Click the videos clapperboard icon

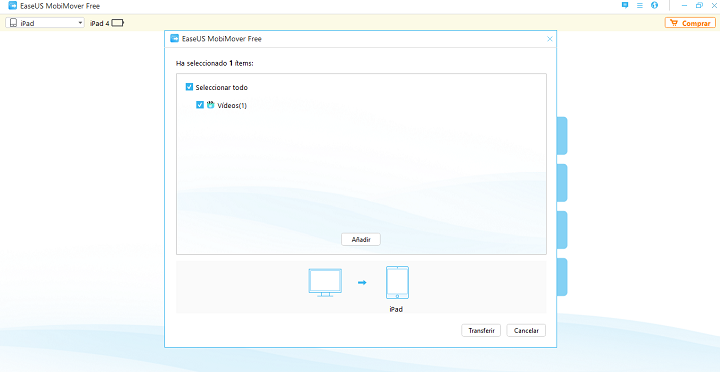[x=210, y=105]
